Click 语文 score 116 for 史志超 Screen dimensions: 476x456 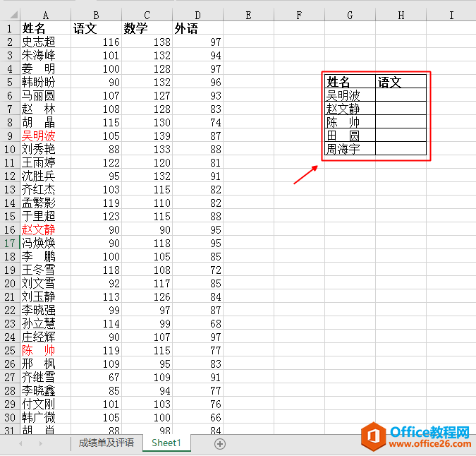tap(96, 42)
